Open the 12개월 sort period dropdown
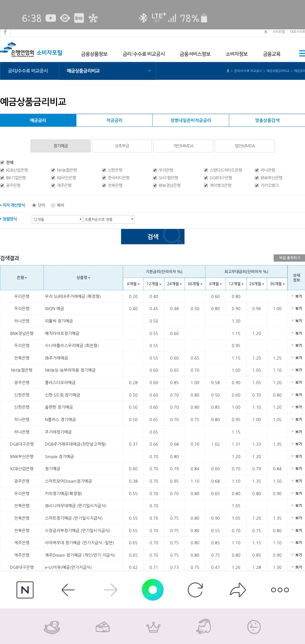This screenshot has height=644, width=305. tap(57, 219)
